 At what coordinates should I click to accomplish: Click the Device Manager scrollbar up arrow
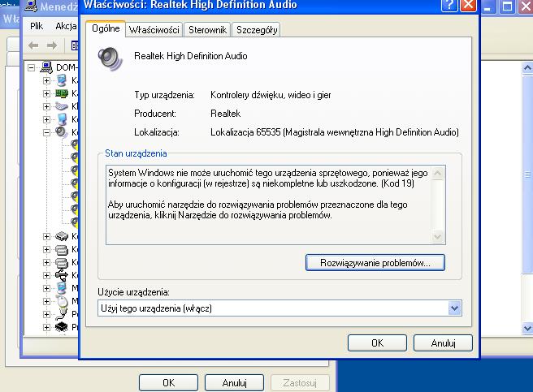pyautogui.click(x=527, y=68)
